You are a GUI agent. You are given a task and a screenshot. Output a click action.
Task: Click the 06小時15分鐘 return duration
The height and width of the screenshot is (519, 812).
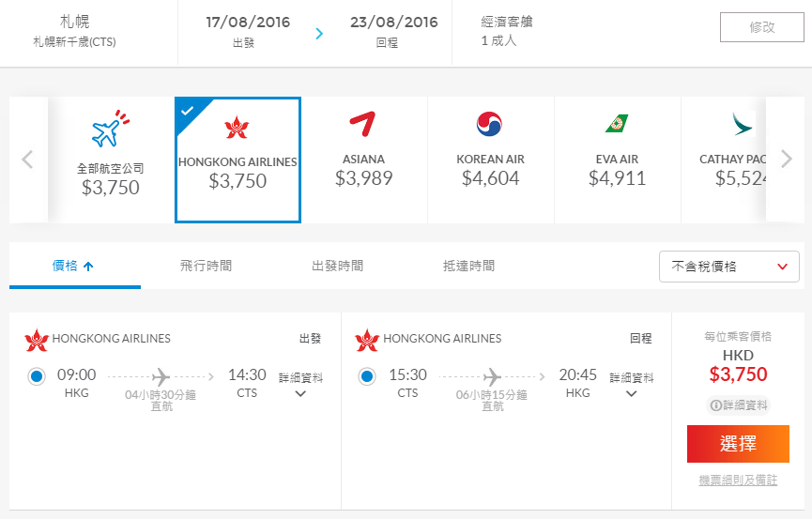coord(492,395)
